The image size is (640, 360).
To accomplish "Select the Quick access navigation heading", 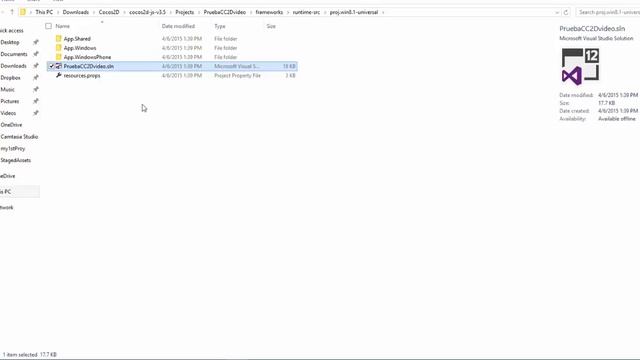I will click(12, 31).
